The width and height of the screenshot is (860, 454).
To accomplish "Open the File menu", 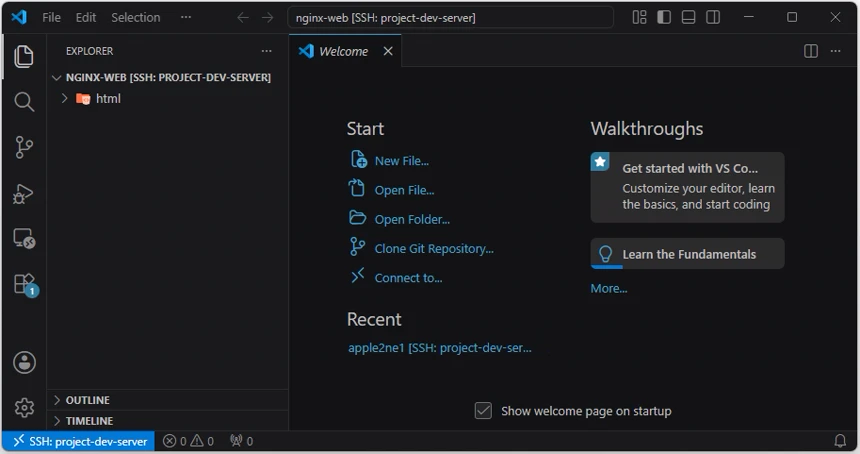I will 52,18.
